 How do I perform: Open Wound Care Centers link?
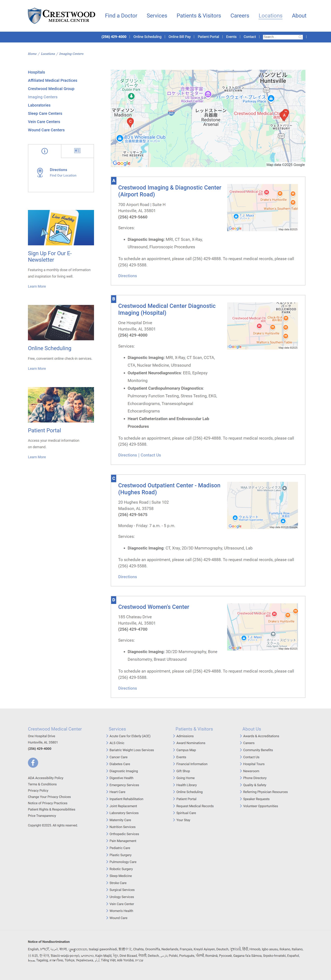(46, 130)
